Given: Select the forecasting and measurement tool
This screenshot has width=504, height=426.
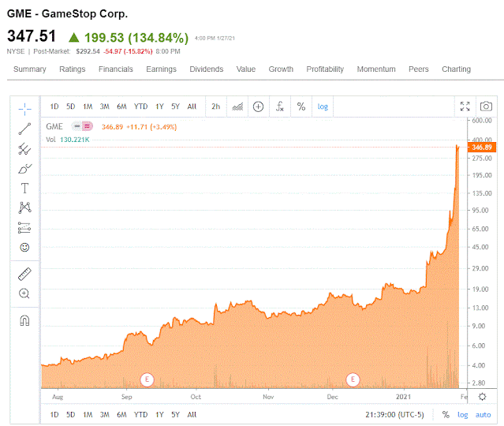Looking at the screenshot, I should point(24,228).
